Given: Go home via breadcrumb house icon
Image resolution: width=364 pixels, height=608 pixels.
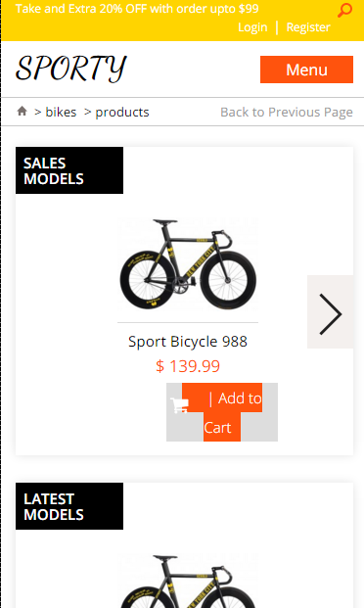Looking at the screenshot, I should point(23,112).
